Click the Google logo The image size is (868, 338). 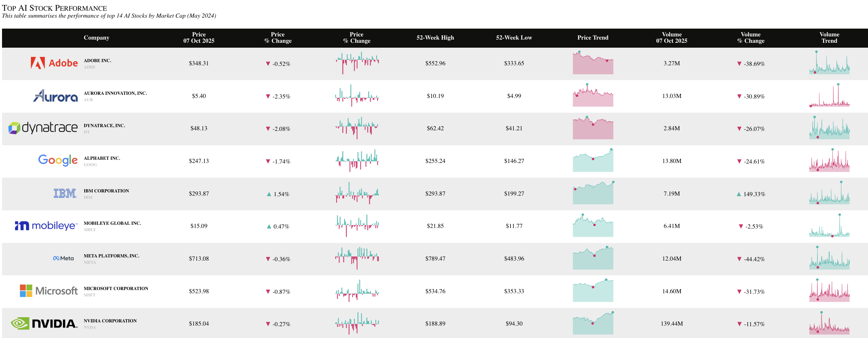[x=58, y=160]
